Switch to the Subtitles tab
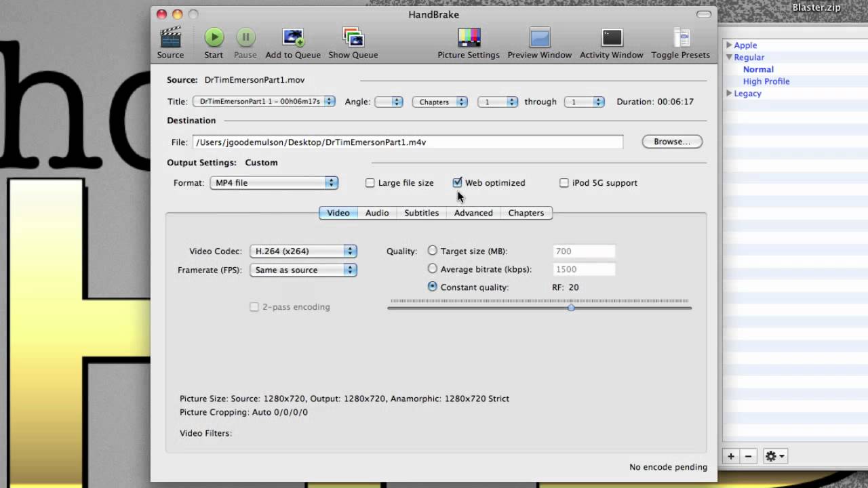The width and height of the screenshot is (868, 488). click(x=422, y=213)
